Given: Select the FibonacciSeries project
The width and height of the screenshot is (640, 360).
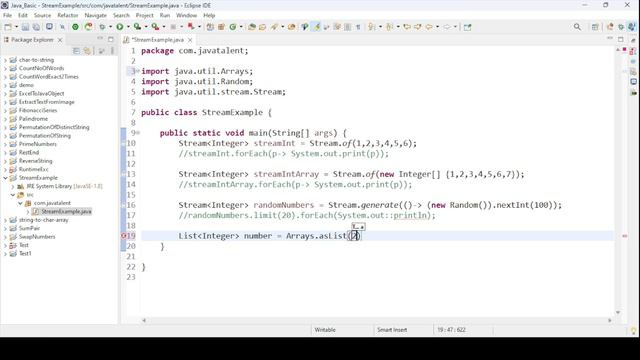Looking at the screenshot, I should pos(38,111).
